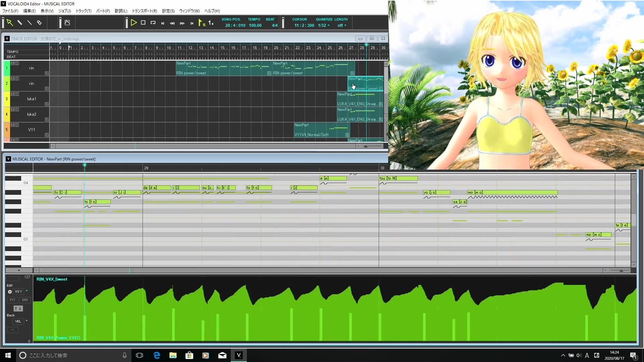Toggle the render icon on the VY1 track

click(47, 135)
